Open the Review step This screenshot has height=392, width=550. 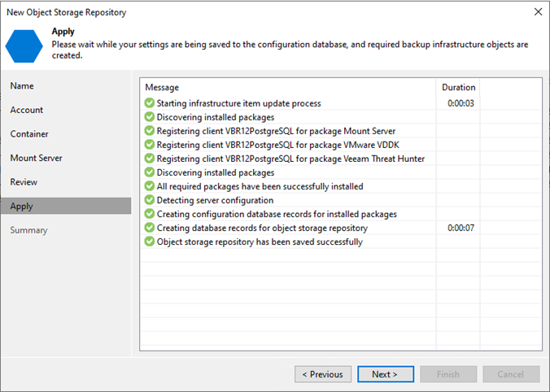[24, 182]
